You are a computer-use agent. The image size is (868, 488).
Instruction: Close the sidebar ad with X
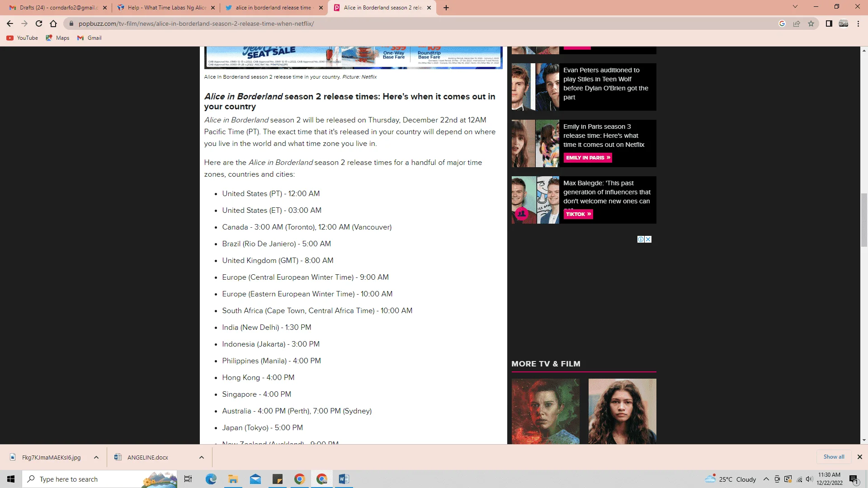648,239
